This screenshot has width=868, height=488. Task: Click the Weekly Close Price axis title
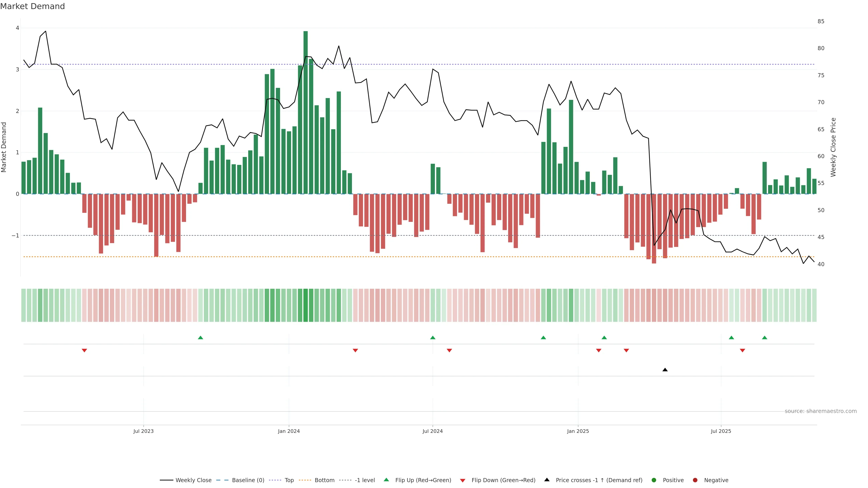point(833,147)
